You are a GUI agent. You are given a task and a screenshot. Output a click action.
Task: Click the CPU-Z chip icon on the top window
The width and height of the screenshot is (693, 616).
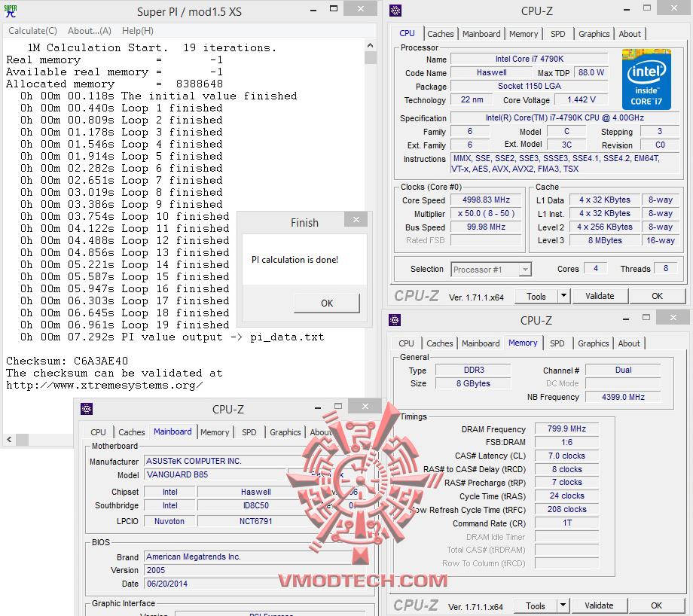[395, 11]
